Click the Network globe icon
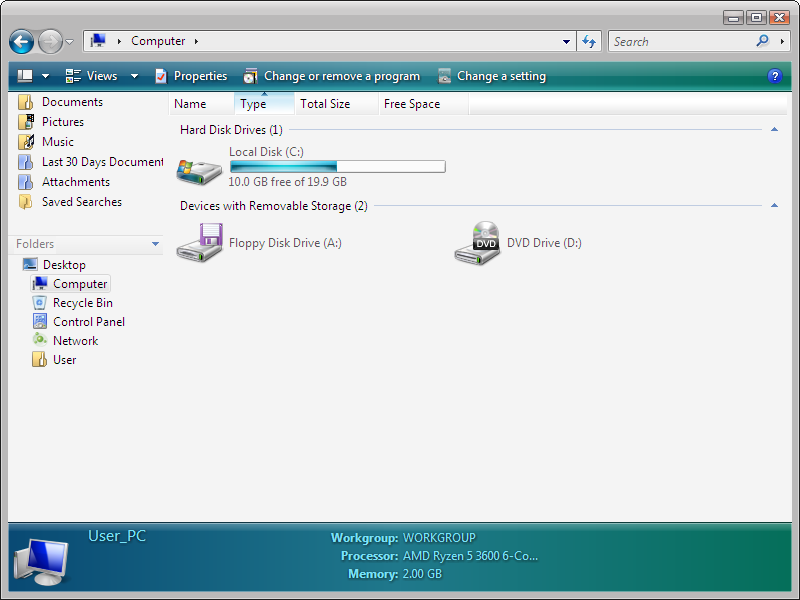The height and width of the screenshot is (600, 800). 40,340
